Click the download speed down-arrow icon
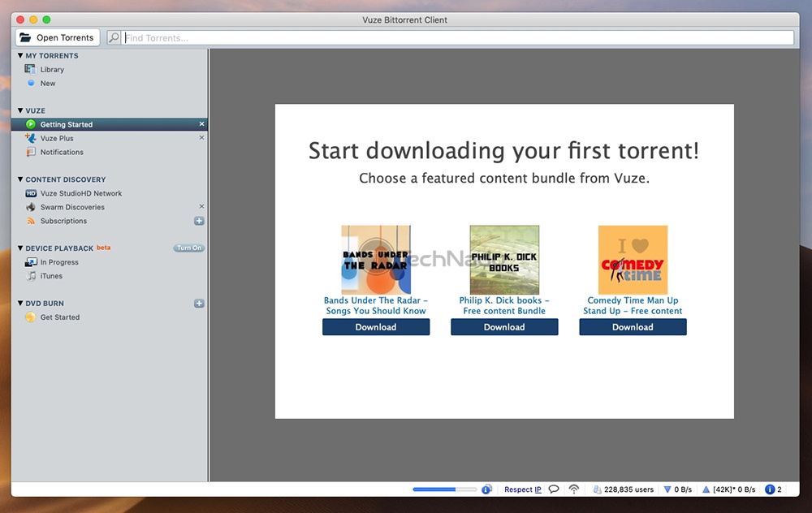This screenshot has height=513, width=812. 667,489
